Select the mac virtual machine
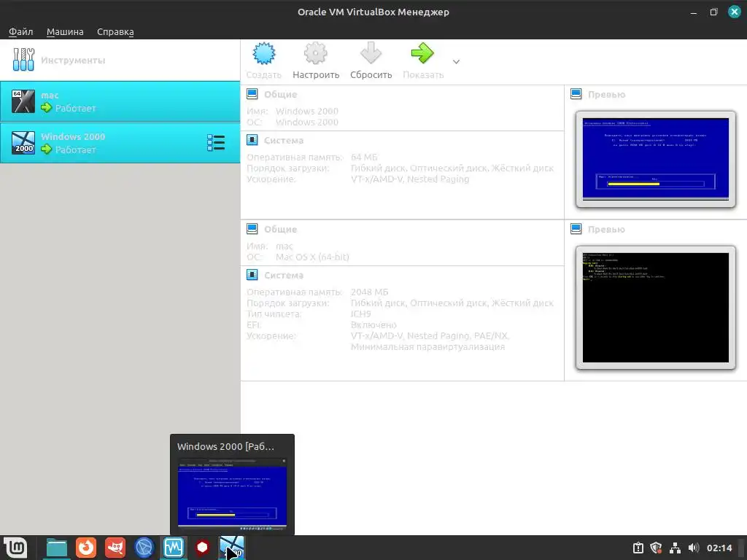The image size is (747, 560). point(120,101)
